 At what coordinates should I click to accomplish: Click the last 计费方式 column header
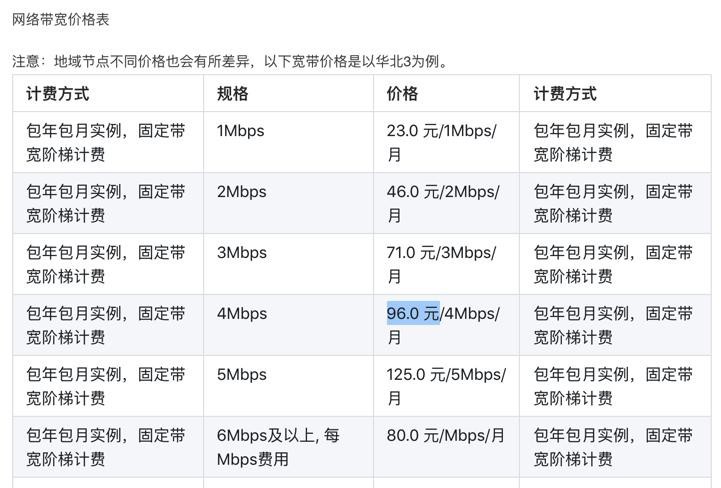pyautogui.click(x=615, y=93)
